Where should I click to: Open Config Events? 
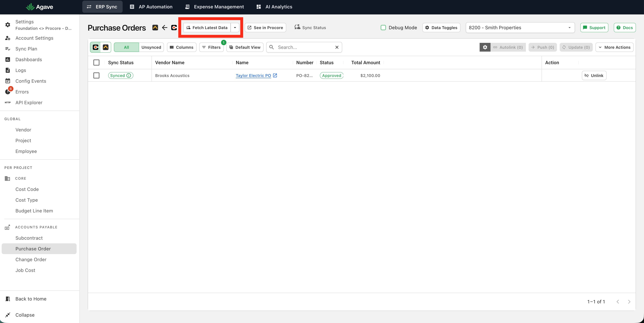pos(31,81)
